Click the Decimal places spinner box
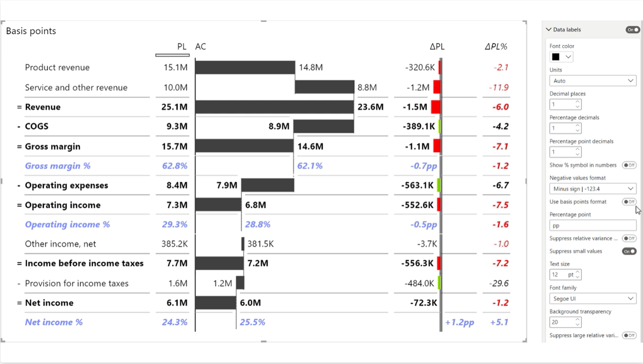The height and width of the screenshot is (364, 643). point(562,104)
